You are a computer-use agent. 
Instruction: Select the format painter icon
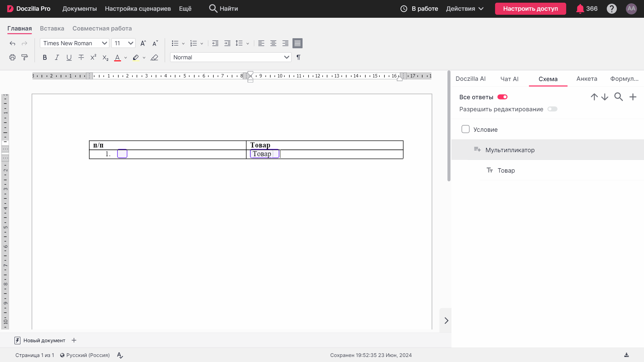[24, 57]
